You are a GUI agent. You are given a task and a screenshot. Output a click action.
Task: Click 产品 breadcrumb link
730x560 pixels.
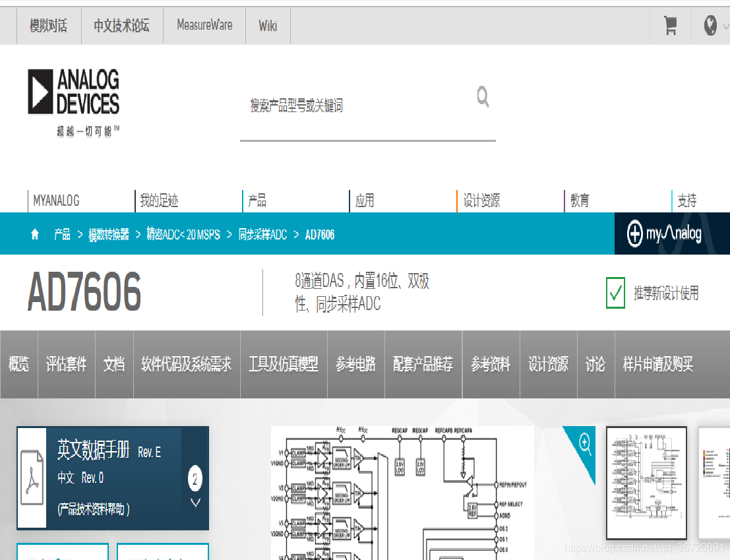coord(62,234)
